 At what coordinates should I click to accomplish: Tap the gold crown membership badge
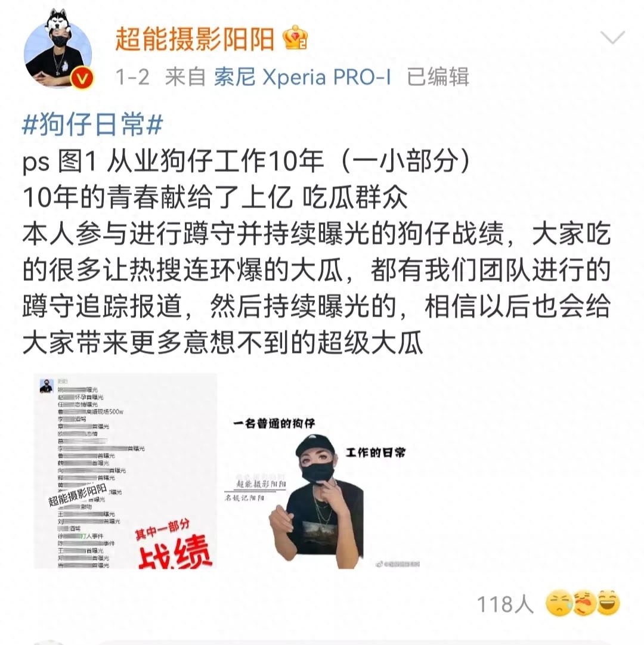[x=295, y=38]
